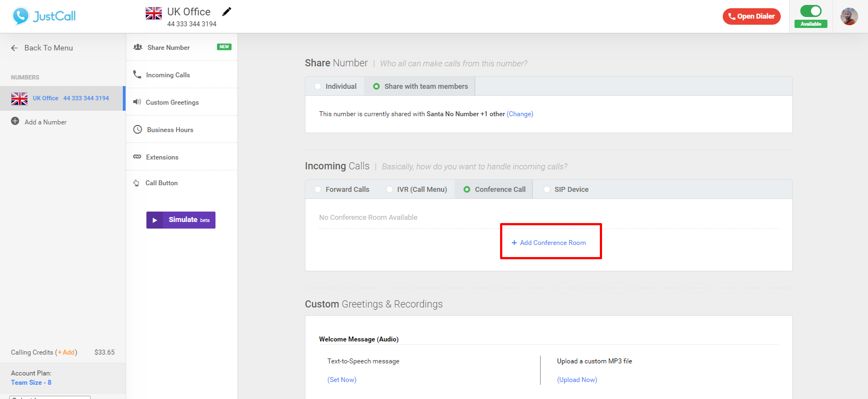
Task: Click the back arrow icon
Action: tap(14, 48)
